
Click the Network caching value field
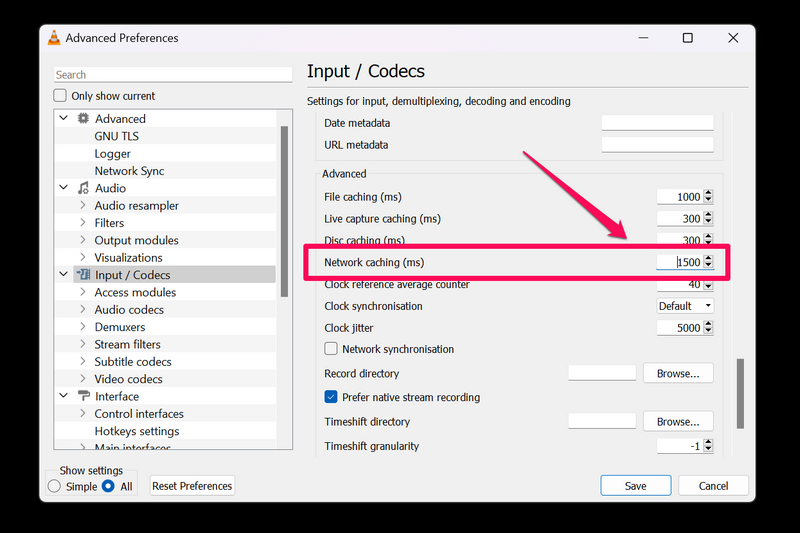point(679,262)
